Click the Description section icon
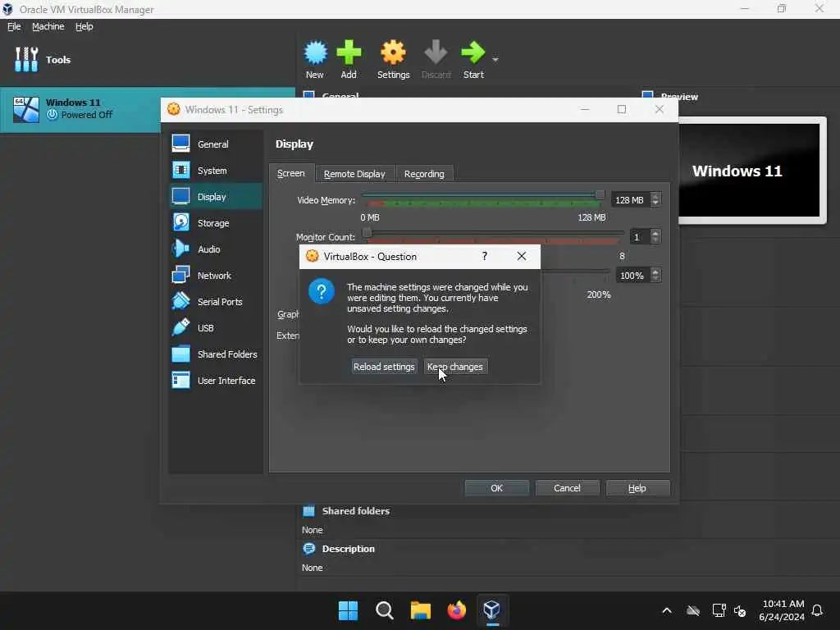Viewport: 840px width, 630px height. tap(309, 549)
